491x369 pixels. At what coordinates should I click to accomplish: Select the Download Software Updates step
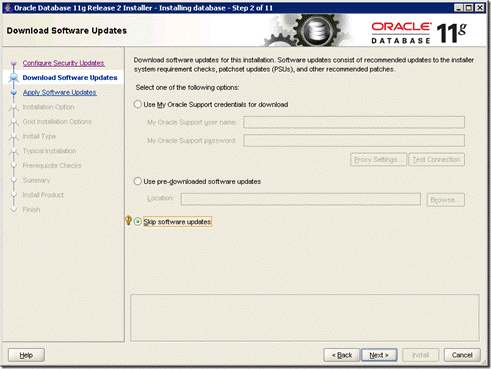[x=70, y=78]
